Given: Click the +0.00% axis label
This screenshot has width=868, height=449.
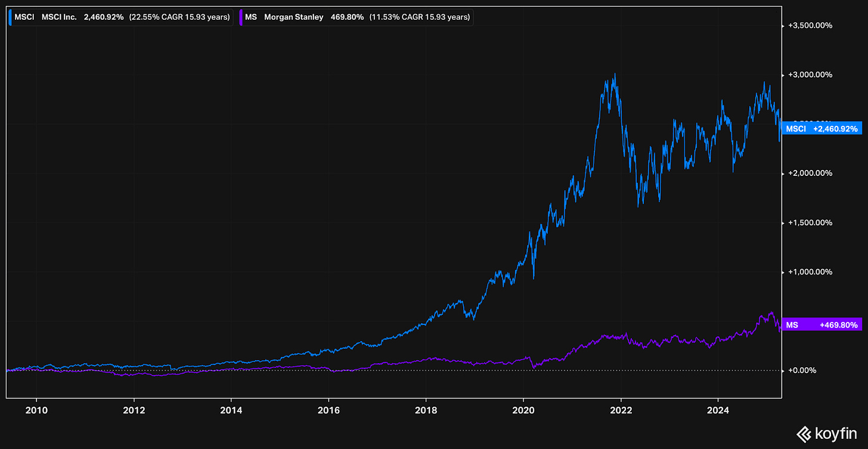Looking at the screenshot, I should coord(804,370).
